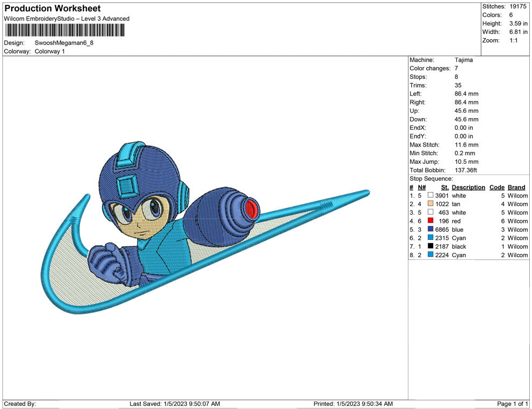Click the Cyan 2224 swatch in stop 8

click(430, 255)
